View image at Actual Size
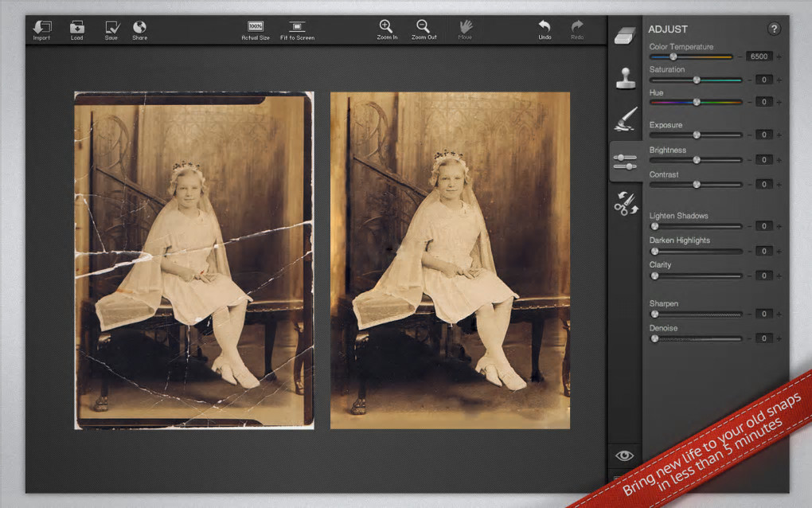The width and height of the screenshot is (812, 508). point(256,30)
